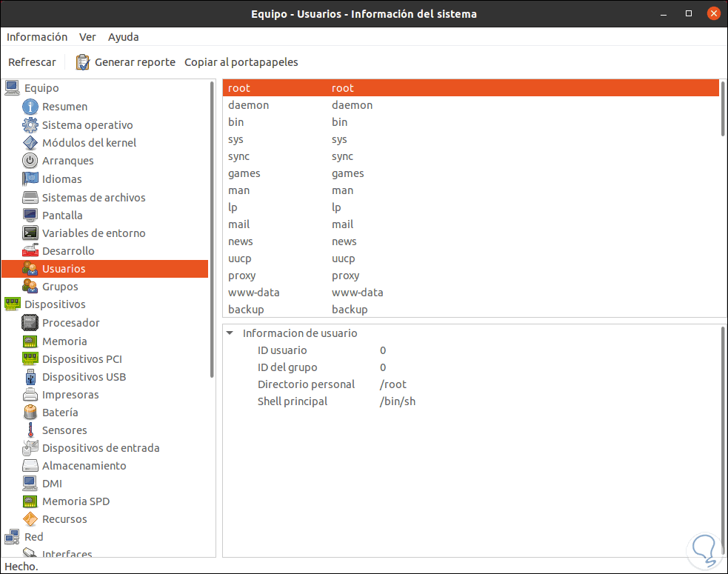This screenshot has width=728, height=574.
Task: Select the daemon user row
Action: (471, 105)
